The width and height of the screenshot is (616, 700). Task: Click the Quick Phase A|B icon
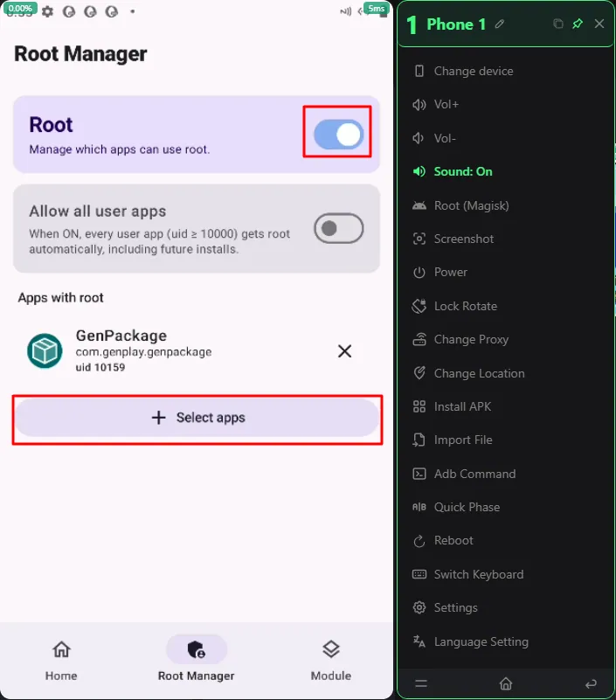point(419,507)
